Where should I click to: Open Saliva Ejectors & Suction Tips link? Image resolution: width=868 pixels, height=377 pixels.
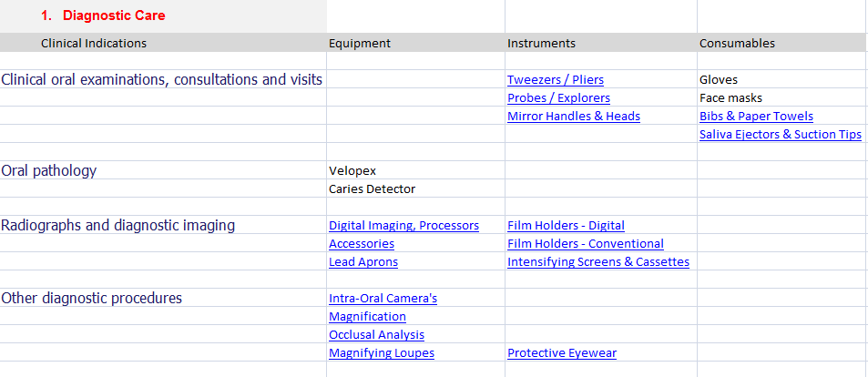point(780,135)
